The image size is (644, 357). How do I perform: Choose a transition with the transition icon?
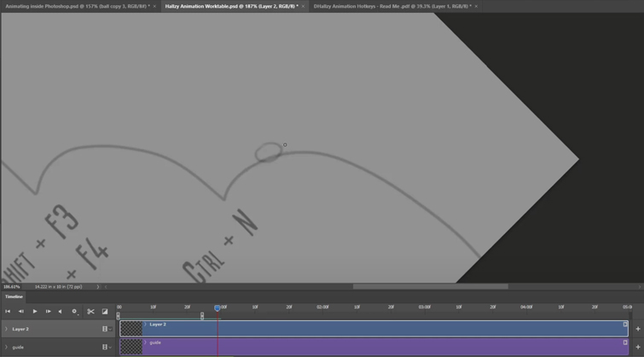coord(105,312)
